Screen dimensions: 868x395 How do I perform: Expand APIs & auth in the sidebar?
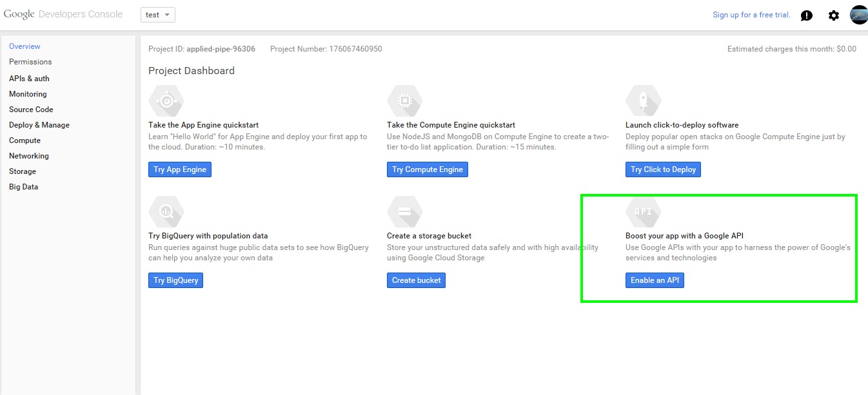pos(29,79)
